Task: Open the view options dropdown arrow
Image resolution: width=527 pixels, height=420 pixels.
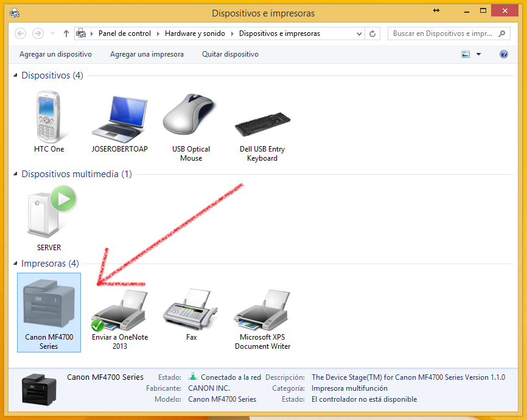Action: click(x=478, y=54)
